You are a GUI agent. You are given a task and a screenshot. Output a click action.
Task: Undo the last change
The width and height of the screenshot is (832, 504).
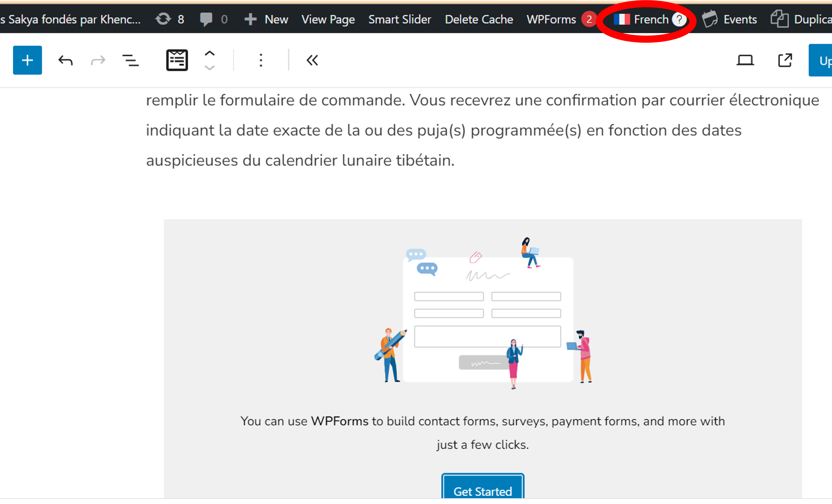pos(66,60)
